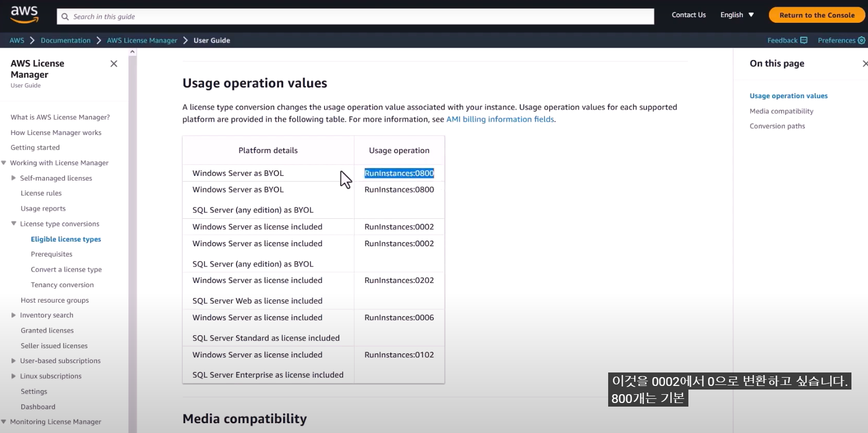This screenshot has height=433, width=868.
Task: Click Usage operation values heading
Action: click(255, 83)
